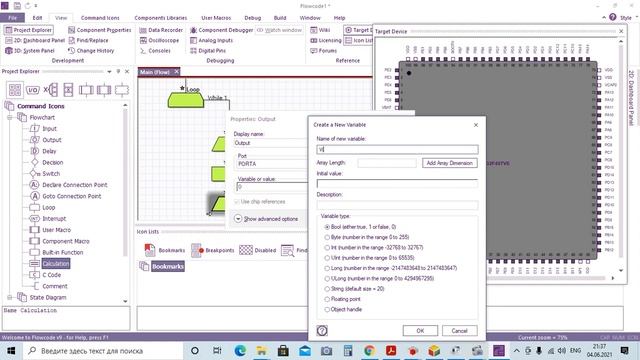Click OK in Create a New Variable
Screen dimensions: 640x360
(420, 331)
